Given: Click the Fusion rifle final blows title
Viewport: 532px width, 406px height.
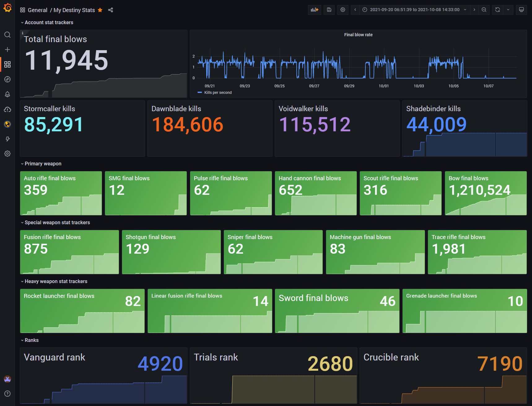Looking at the screenshot, I should coord(52,237).
